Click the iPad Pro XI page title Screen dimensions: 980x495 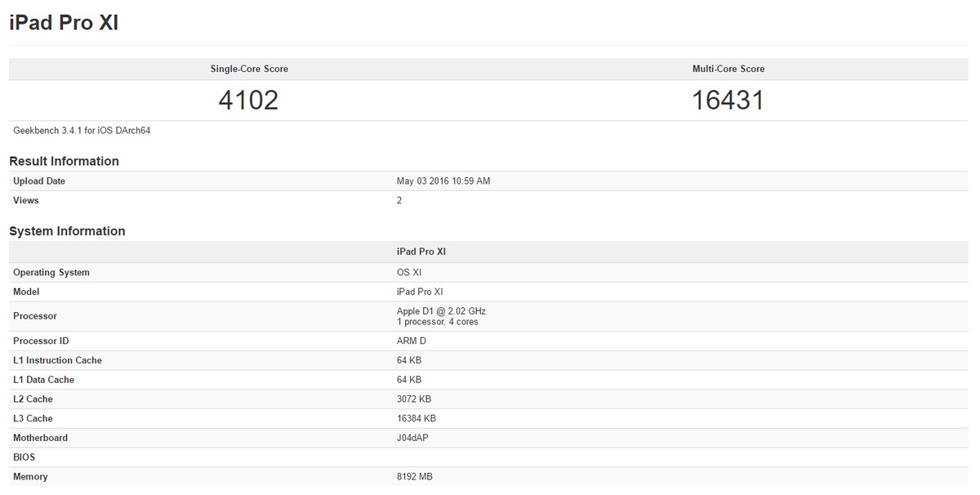pos(63,22)
